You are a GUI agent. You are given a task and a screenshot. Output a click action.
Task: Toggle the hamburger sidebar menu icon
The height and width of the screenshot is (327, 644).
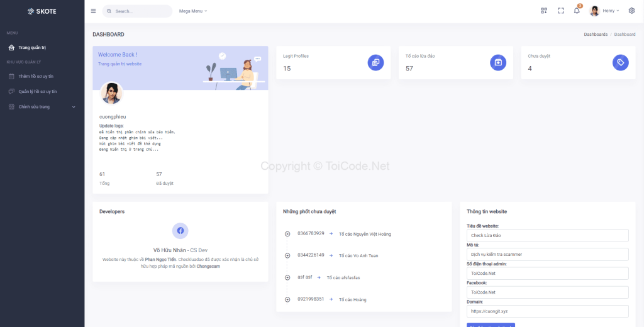click(93, 11)
